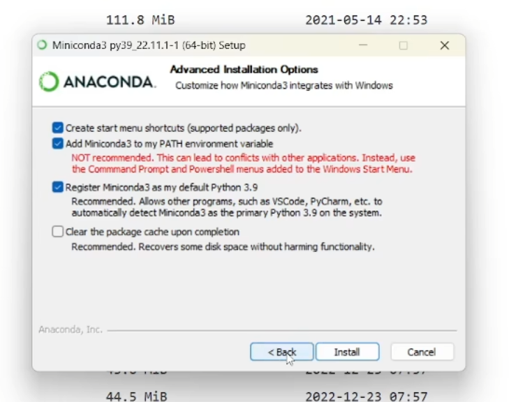
Task: Uncheck Create start menu shortcuts checkbox
Action: [58, 128]
